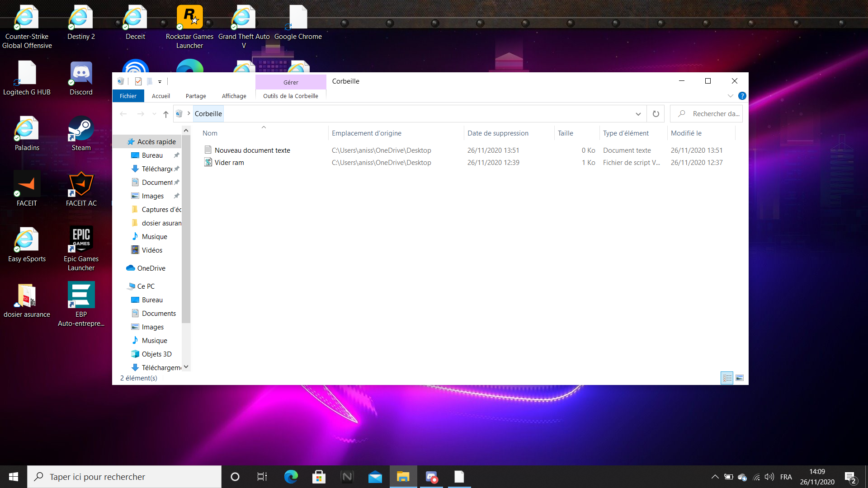Image resolution: width=868 pixels, height=488 pixels.
Task: Show hidden system tray icons
Action: (715, 477)
